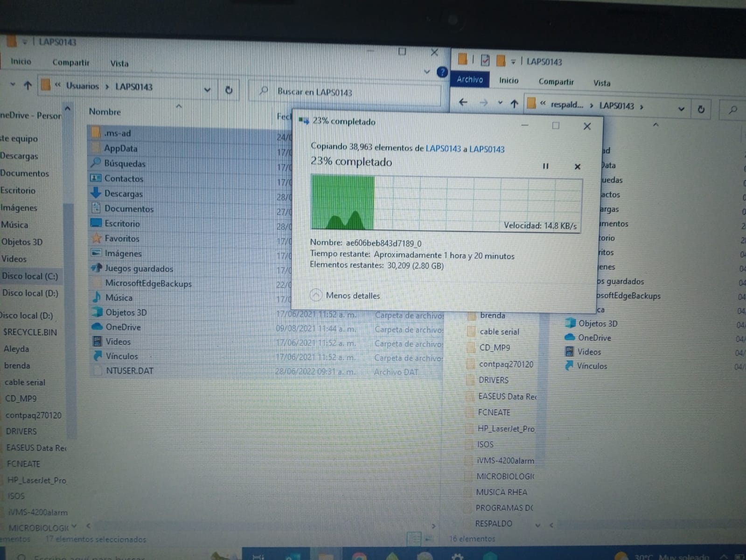Open address bar history dropdown left window
Viewport: 746px width, 560px height.
coord(207,90)
